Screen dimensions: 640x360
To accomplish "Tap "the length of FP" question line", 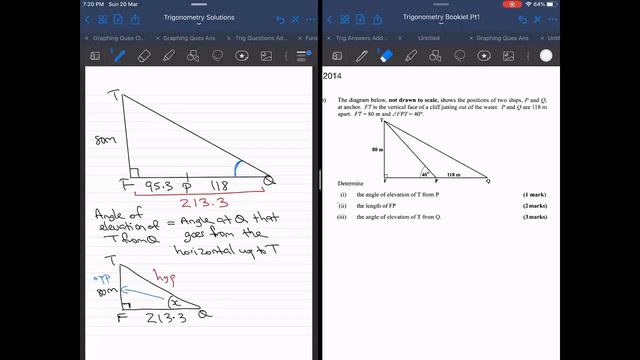I will [x=376, y=206].
